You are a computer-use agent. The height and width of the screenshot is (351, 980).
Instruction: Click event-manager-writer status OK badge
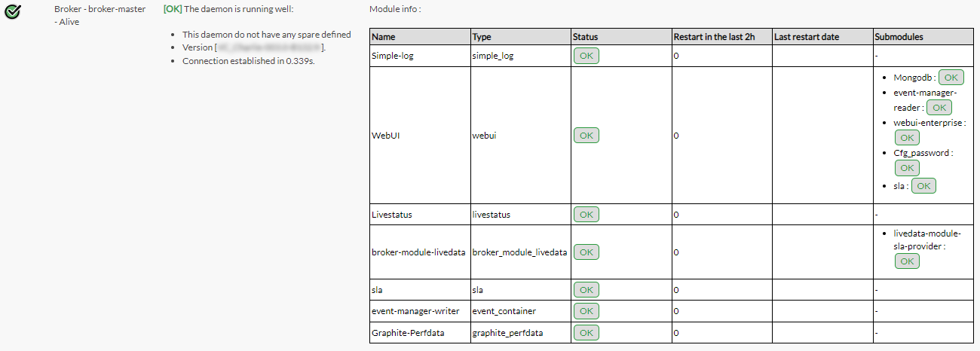click(x=586, y=311)
